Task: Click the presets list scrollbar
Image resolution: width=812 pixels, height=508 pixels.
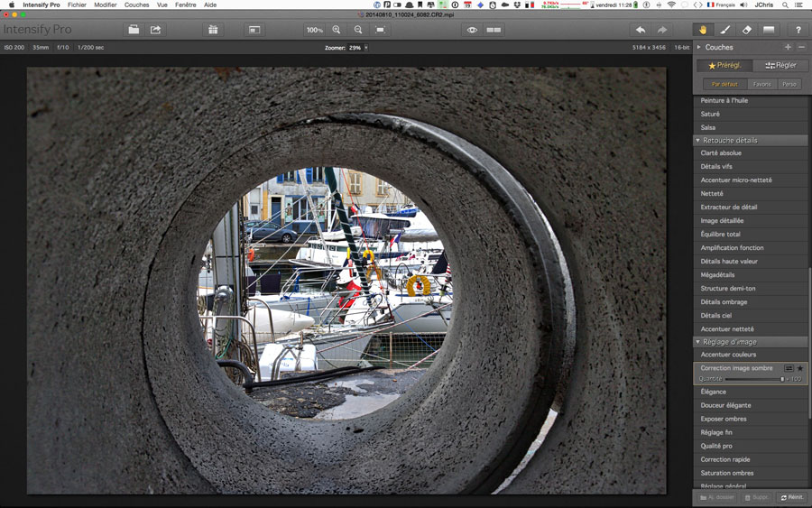Action: tap(809, 342)
